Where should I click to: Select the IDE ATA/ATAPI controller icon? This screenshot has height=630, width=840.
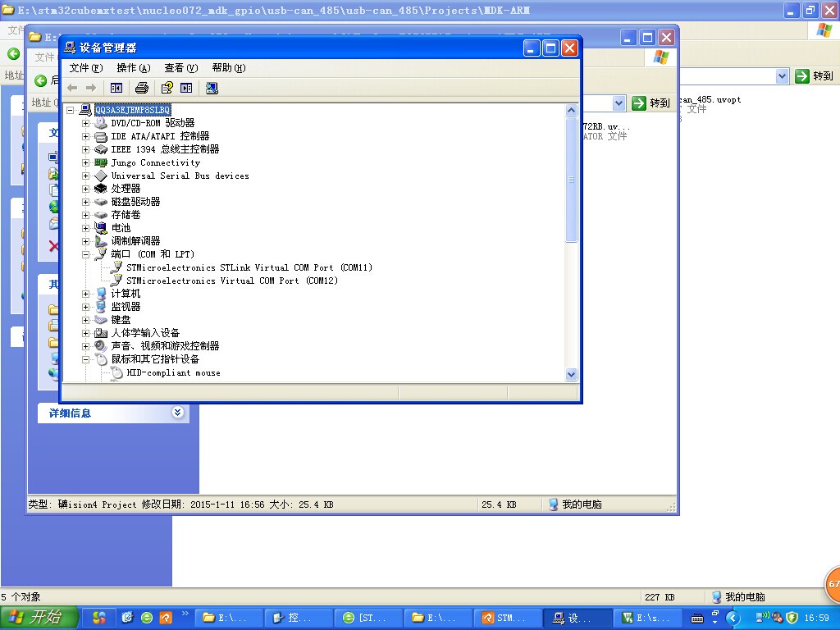point(101,137)
